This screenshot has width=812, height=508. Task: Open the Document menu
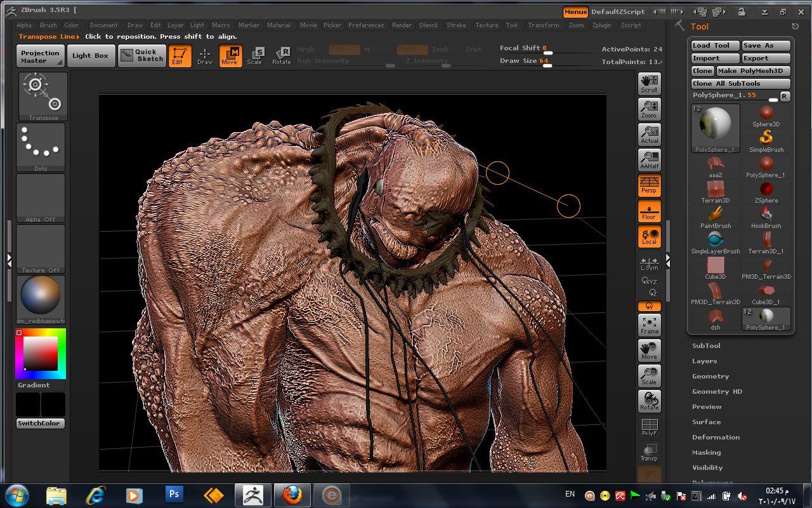click(103, 25)
